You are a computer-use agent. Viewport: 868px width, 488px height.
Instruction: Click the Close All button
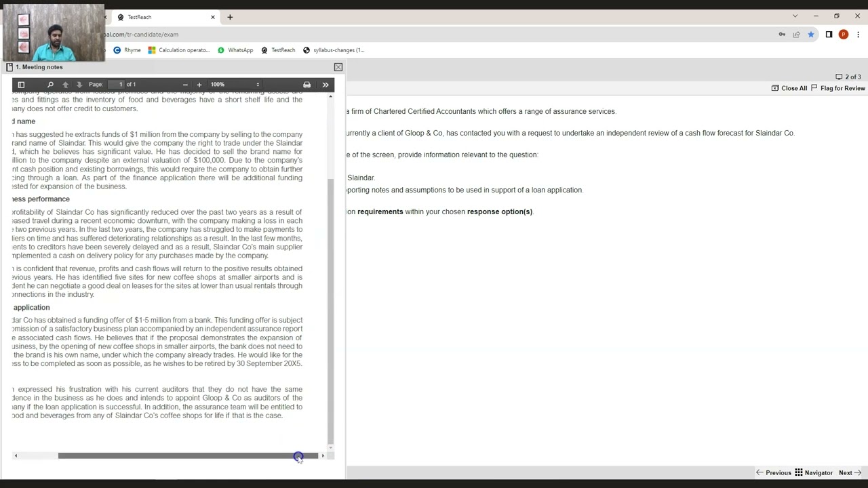[789, 88]
